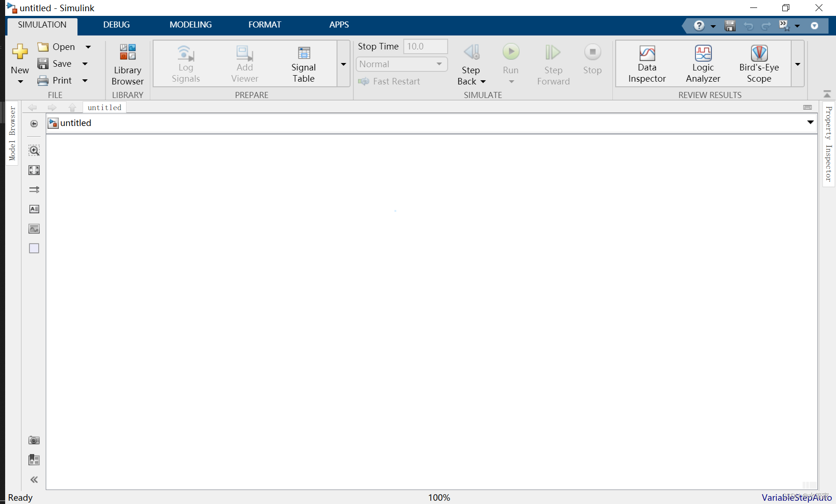Click the redo arrow in quick access
Screen dimensions: 836x504
click(x=766, y=26)
